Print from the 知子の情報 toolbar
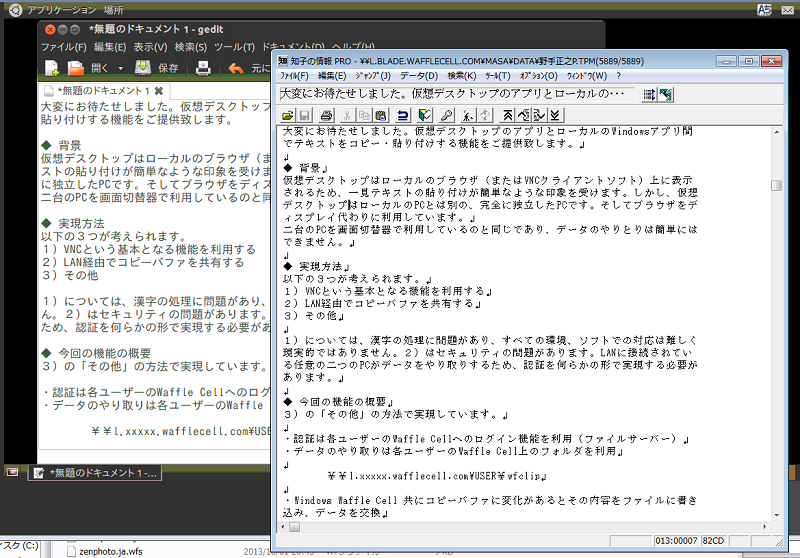This screenshot has height=558, width=800. (327, 115)
